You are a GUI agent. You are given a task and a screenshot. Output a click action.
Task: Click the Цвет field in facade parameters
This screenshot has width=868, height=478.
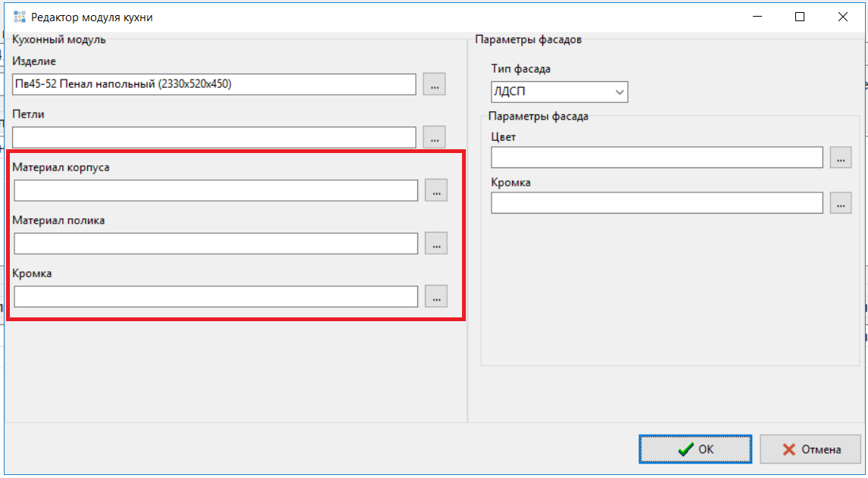pyautogui.click(x=657, y=158)
